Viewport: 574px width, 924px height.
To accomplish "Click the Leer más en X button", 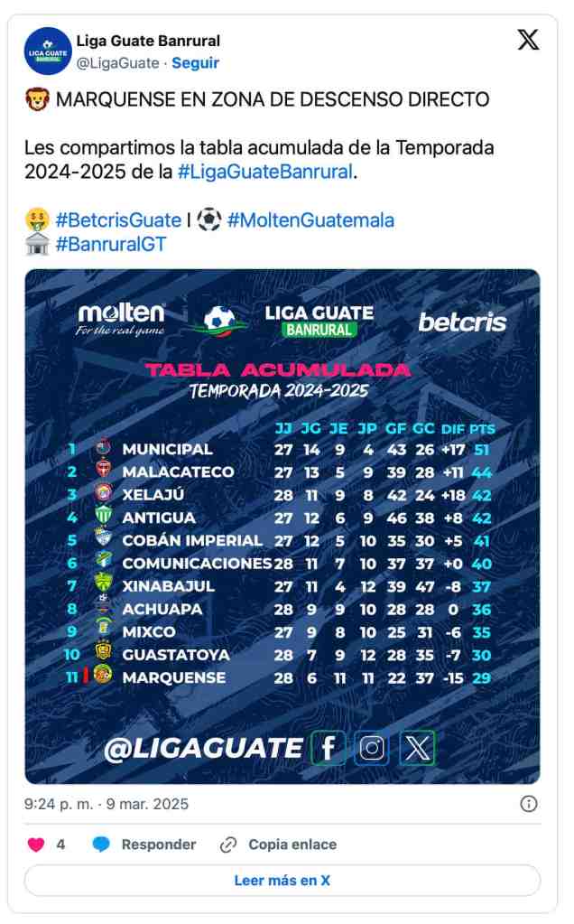I will click(x=282, y=880).
